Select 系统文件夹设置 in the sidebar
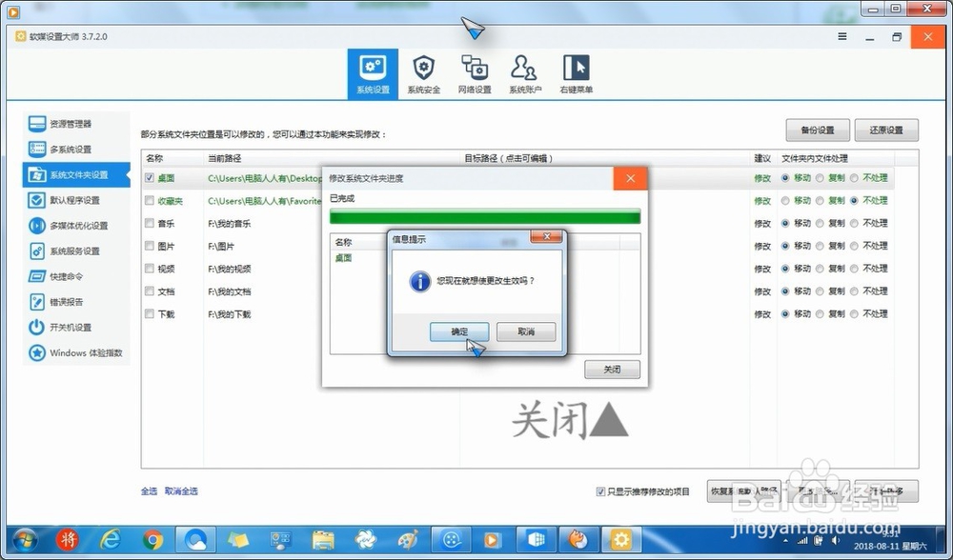This screenshot has height=560, width=953. pyautogui.click(x=76, y=175)
